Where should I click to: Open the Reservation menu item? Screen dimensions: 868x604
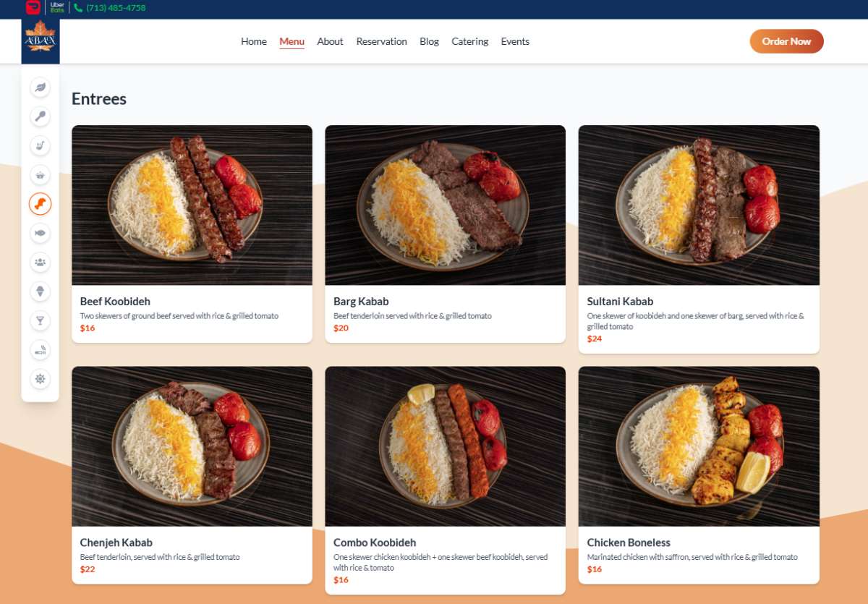(x=381, y=42)
